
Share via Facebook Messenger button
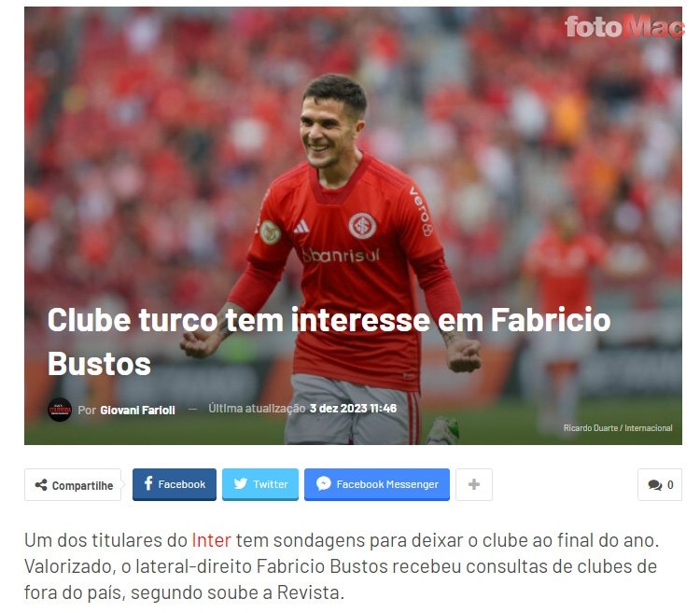[x=377, y=484]
